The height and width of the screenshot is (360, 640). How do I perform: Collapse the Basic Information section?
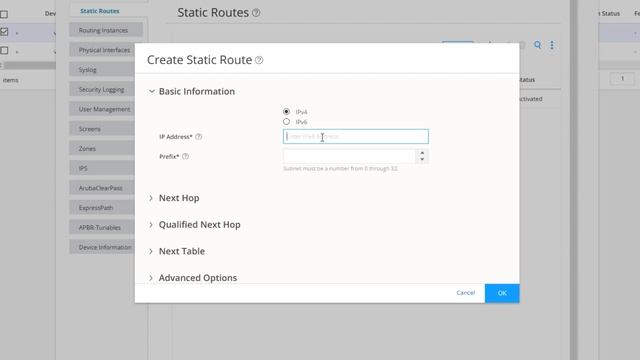pos(151,91)
